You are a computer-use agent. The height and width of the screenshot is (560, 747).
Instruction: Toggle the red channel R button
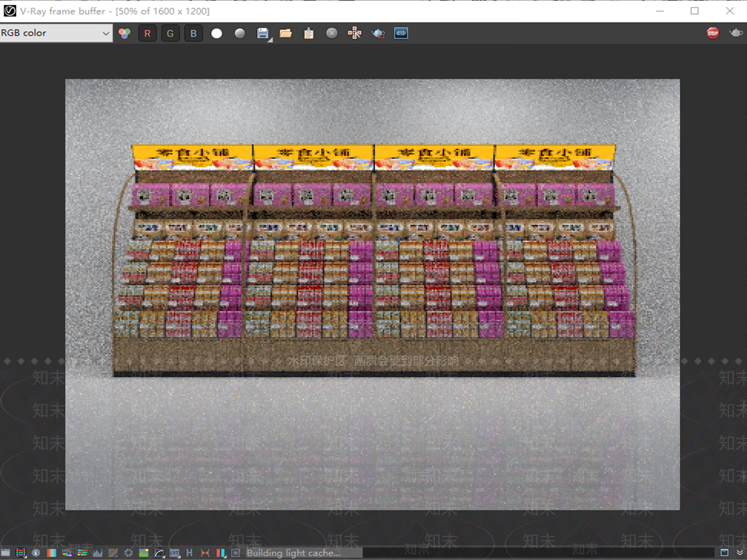(x=147, y=33)
